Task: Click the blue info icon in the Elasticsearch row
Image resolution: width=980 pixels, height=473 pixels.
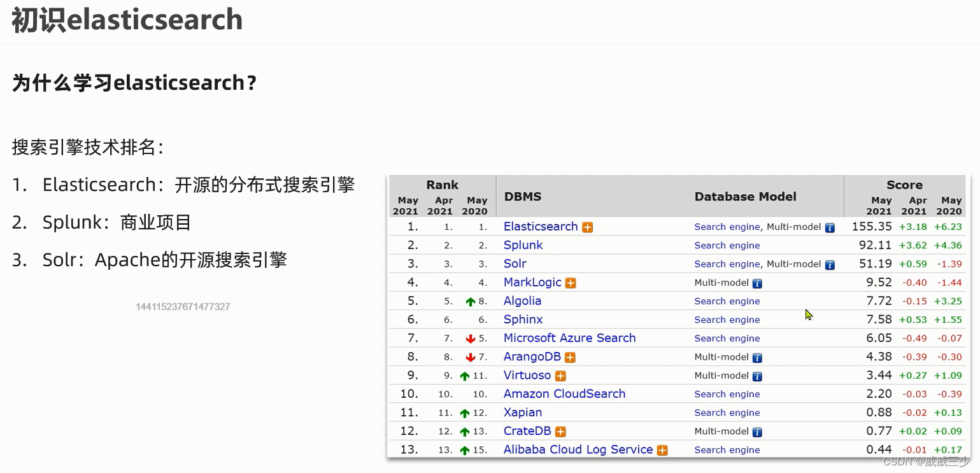Action: [x=830, y=227]
